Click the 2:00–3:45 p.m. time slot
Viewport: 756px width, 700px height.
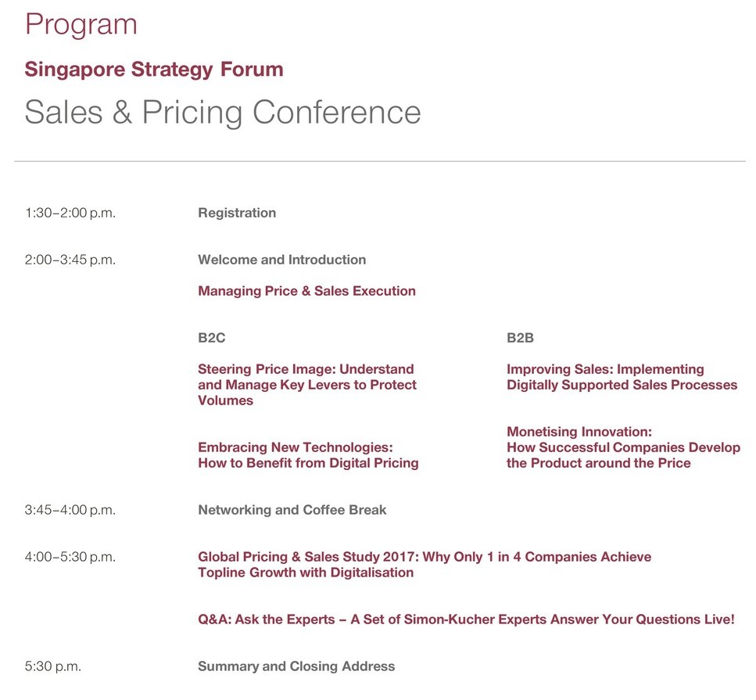[70, 260]
